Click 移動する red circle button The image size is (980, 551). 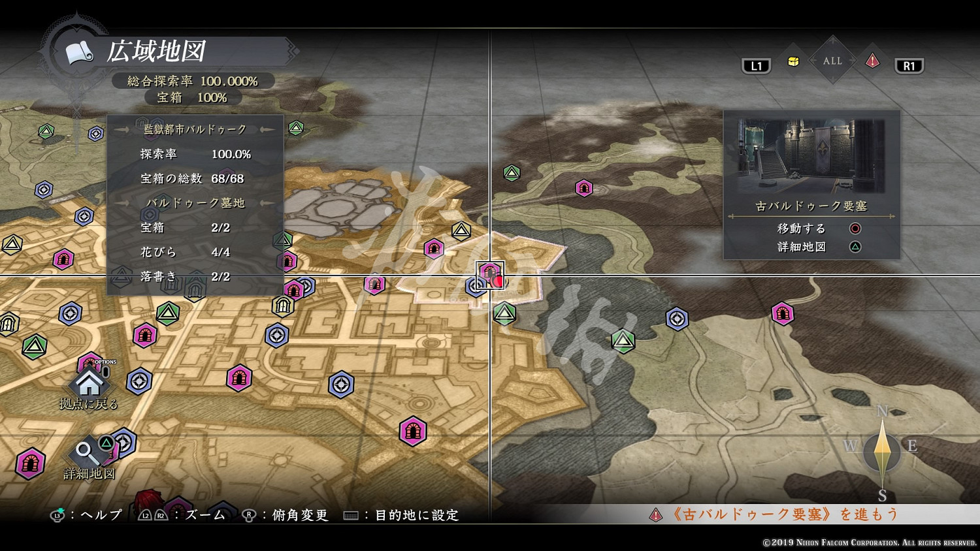(855, 228)
